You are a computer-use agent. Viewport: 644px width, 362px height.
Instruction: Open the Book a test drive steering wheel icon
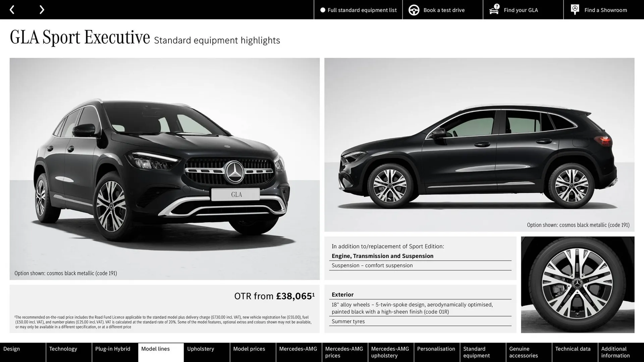pos(414,10)
